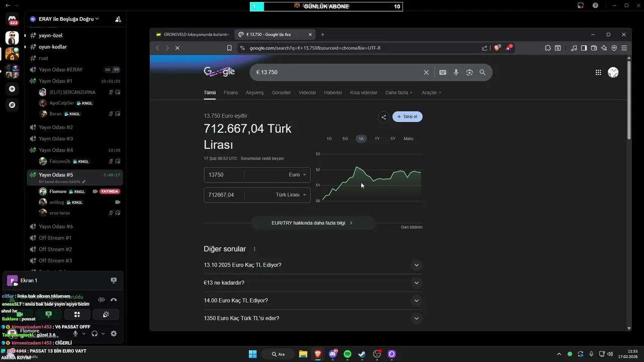The height and width of the screenshot is (362, 644).
Task: Open the on-screen keyboard in Google search
Action: click(x=443, y=72)
